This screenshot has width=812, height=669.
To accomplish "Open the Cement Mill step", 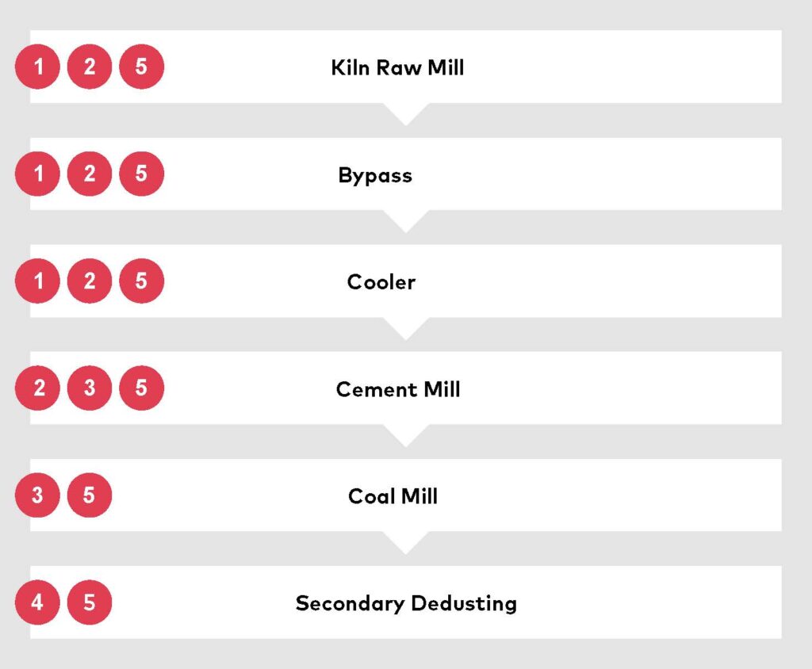I will [398, 389].
